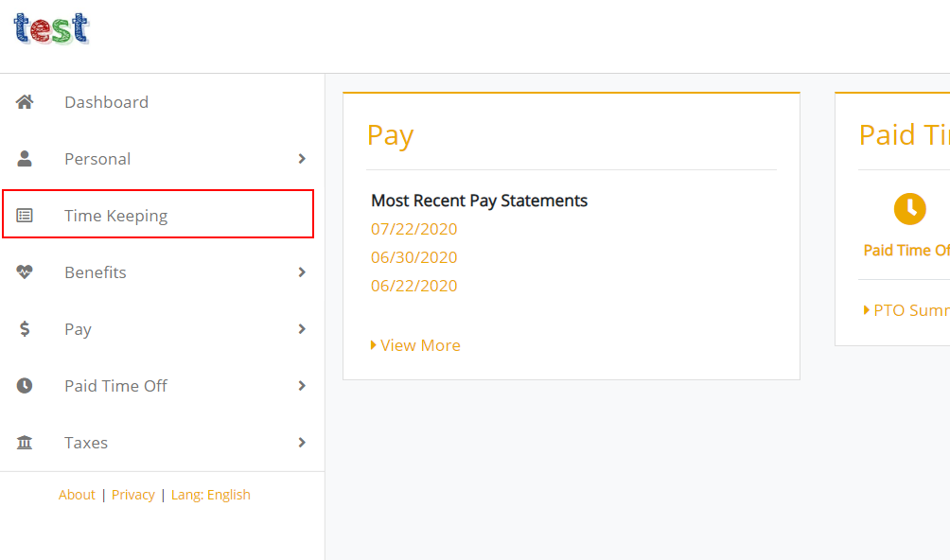Image resolution: width=950 pixels, height=560 pixels.
Task: Change language via Lang: English link
Action: [210, 495]
